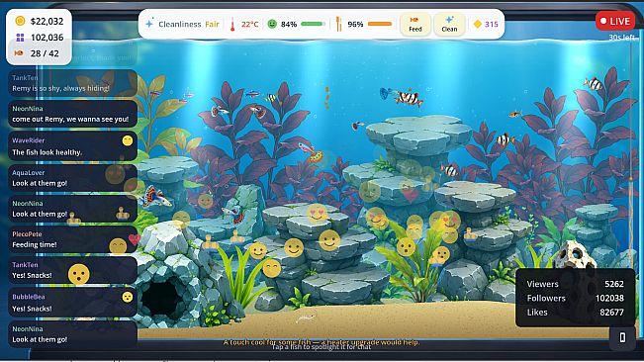The height and width of the screenshot is (362, 644).
Task: Click the 22°C temperature reading
Action: [249, 24]
